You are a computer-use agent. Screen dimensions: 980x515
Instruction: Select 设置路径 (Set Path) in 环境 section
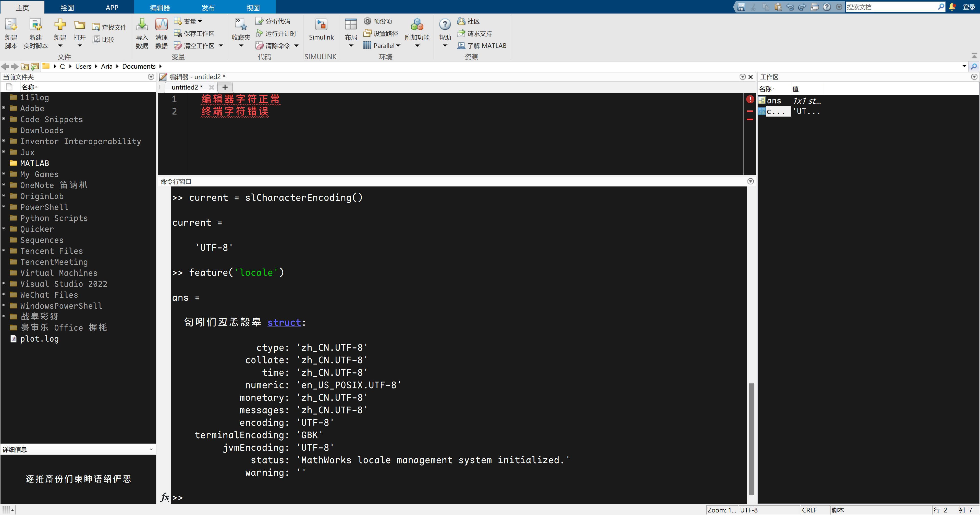click(x=380, y=33)
